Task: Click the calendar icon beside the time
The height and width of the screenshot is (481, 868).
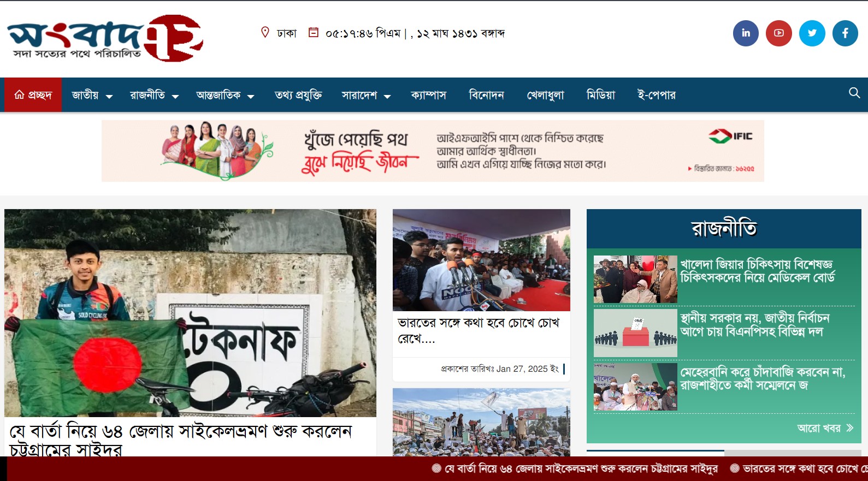Action: [314, 32]
